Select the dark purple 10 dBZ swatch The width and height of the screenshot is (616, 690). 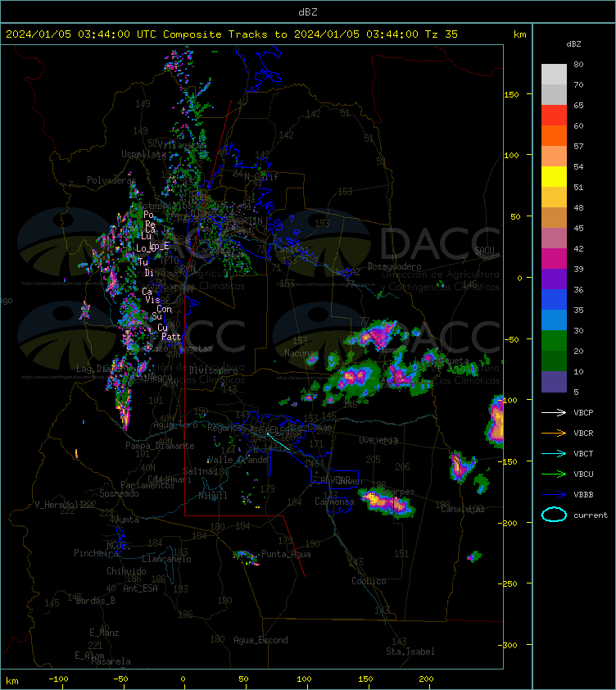click(554, 382)
